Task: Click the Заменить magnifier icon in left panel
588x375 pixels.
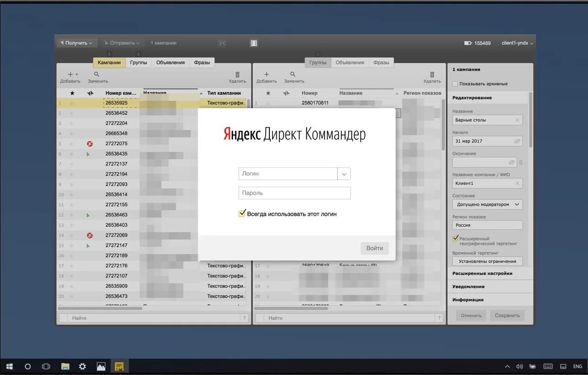Action: point(97,74)
